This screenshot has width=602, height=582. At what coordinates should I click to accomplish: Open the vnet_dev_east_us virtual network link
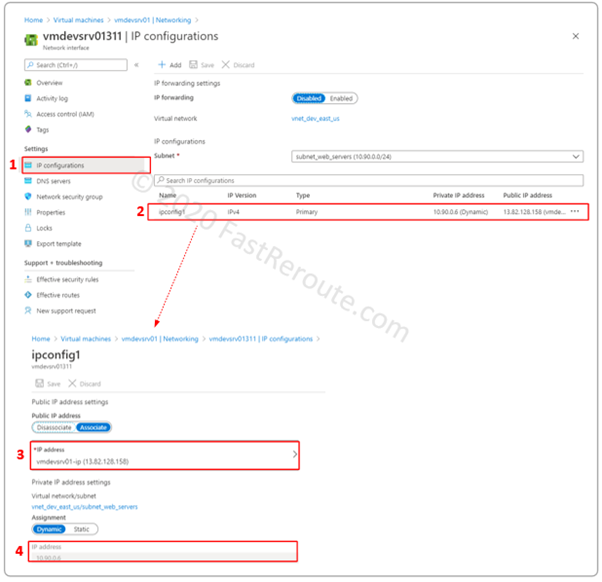[x=315, y=119]
